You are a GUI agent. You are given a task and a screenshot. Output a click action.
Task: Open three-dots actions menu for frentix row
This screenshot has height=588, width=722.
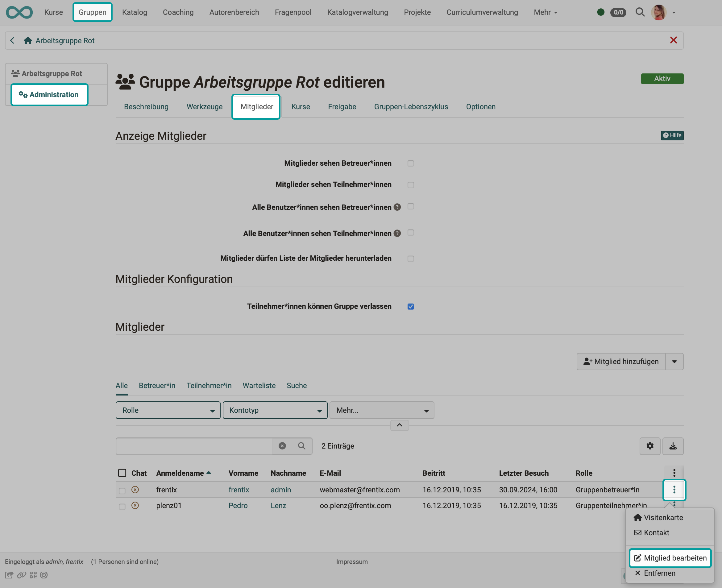674,490
